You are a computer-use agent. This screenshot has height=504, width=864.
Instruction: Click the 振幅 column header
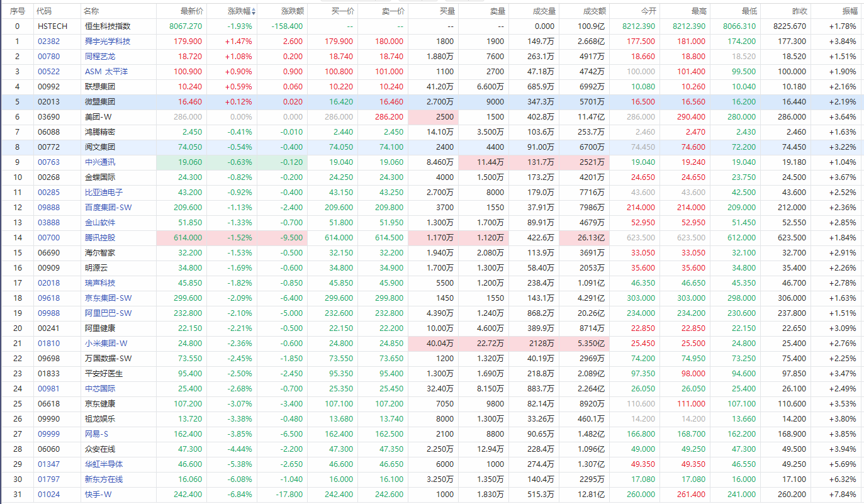pyautogui.click(x=850, y=11)
